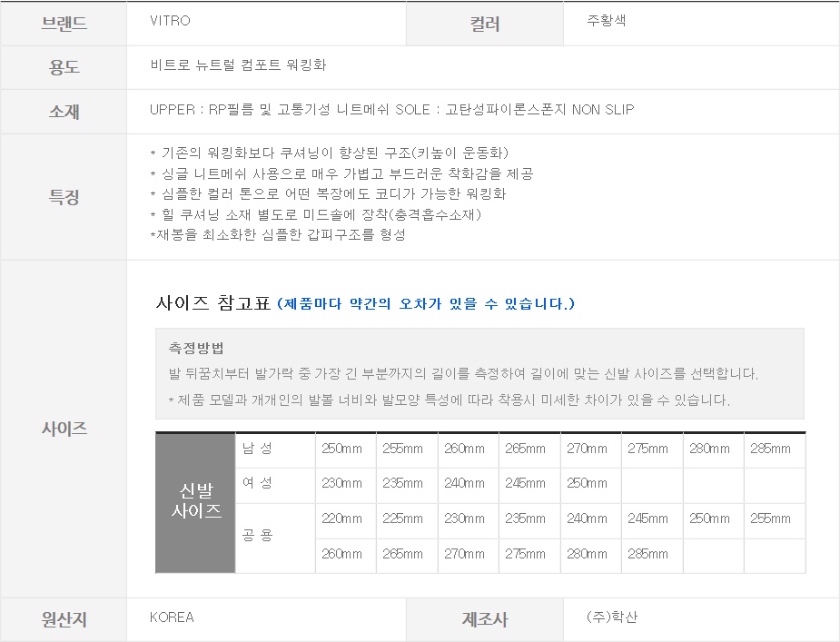Click the origin value KOREA

[172, 617]
